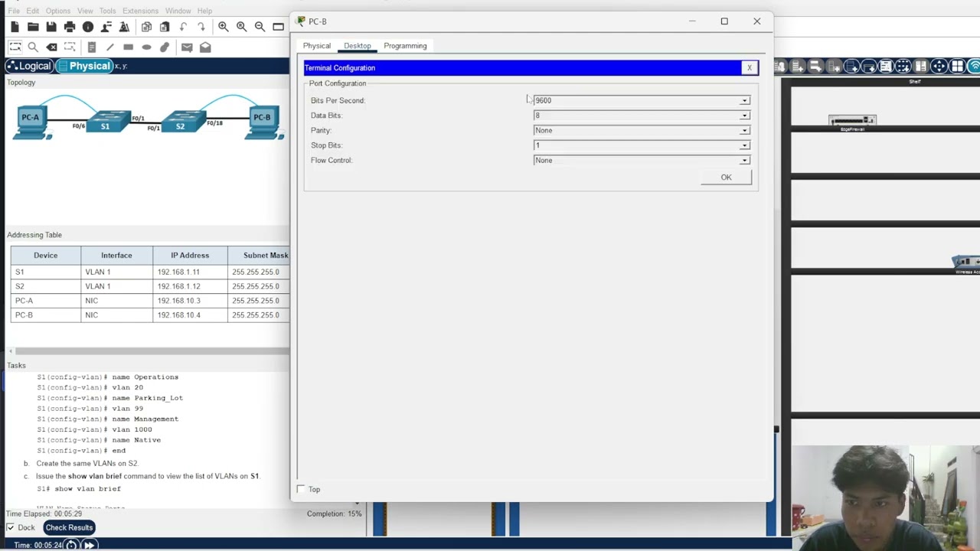Choose the Place Note tool

pyautogui.click(x=91, y=47)
